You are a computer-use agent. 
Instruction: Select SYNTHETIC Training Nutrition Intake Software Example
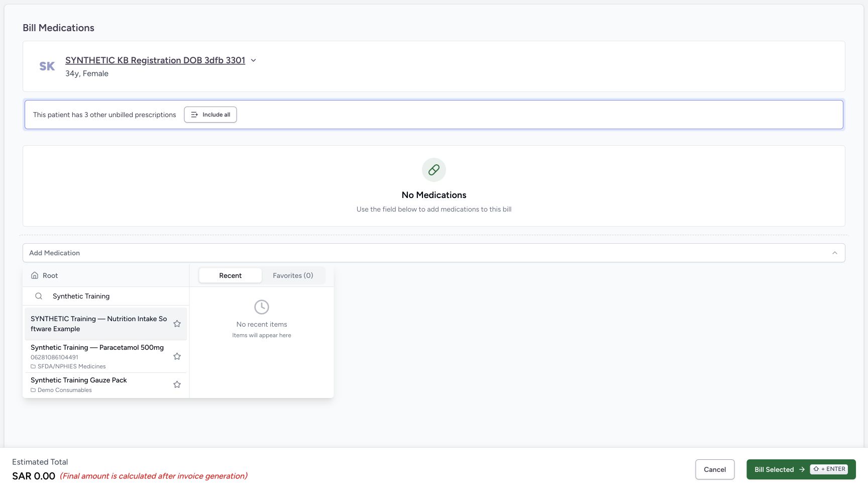(x=106, y=324)
